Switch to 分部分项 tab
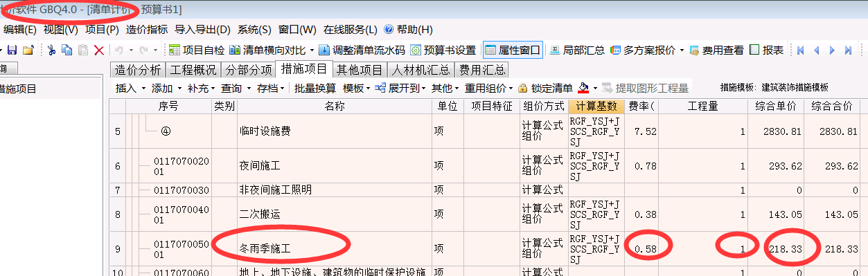Screen dimensions: 868x276 click(x=248, y=70)
